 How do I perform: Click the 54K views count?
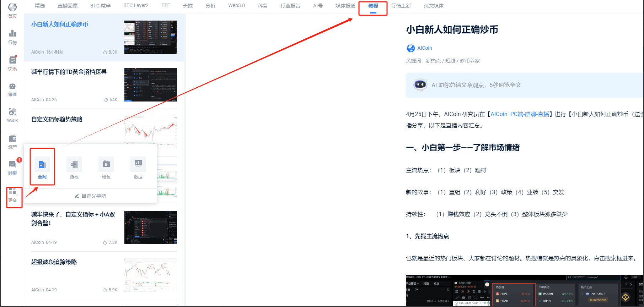[x=111, y=100]
